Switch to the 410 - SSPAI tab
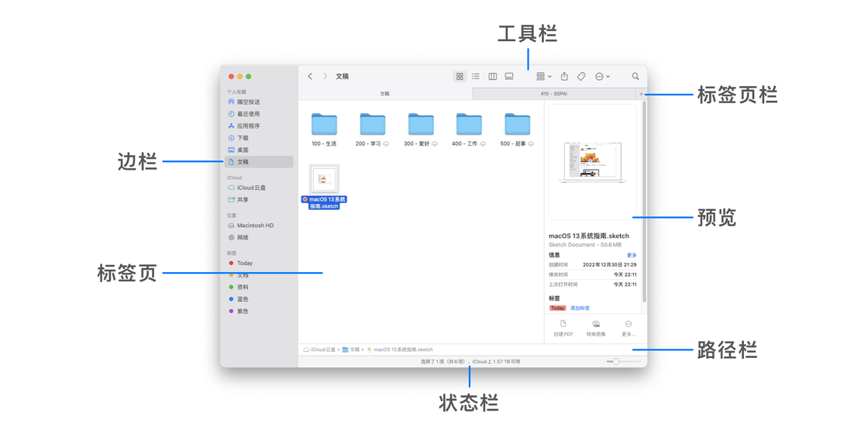Viewport: 868px width, 434px height. 553,94
